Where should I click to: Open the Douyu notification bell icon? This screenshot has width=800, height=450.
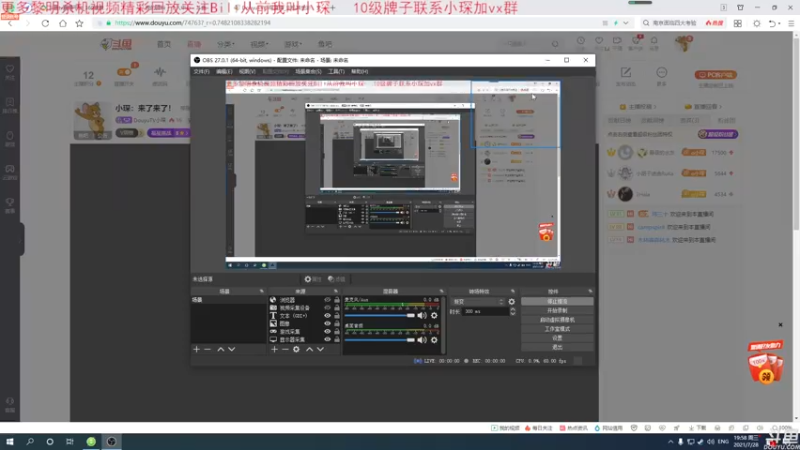tap(654, 41)
